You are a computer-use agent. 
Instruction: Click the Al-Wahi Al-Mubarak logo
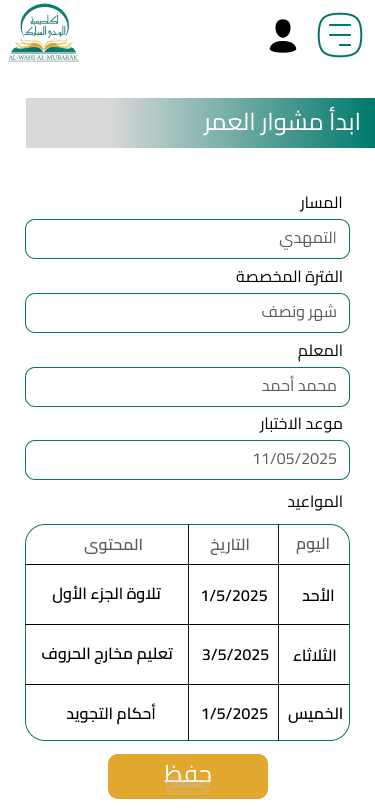click(x=44, y=33)
